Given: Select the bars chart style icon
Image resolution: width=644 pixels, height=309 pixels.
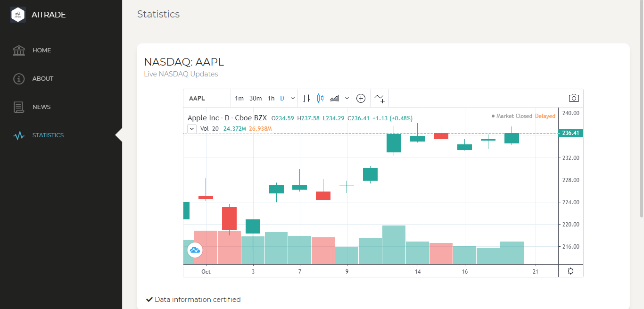Looking at the screenshot, I should point(306,98).
